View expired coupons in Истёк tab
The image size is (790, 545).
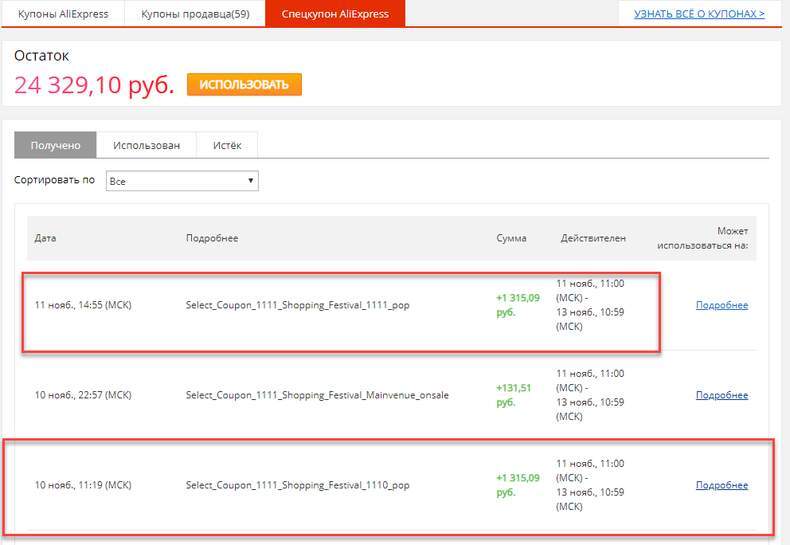(x=227, y=145)
